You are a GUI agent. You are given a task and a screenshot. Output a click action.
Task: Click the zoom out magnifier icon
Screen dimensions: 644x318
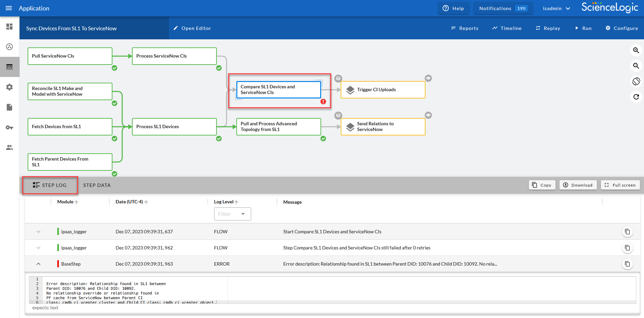point(636,66)
